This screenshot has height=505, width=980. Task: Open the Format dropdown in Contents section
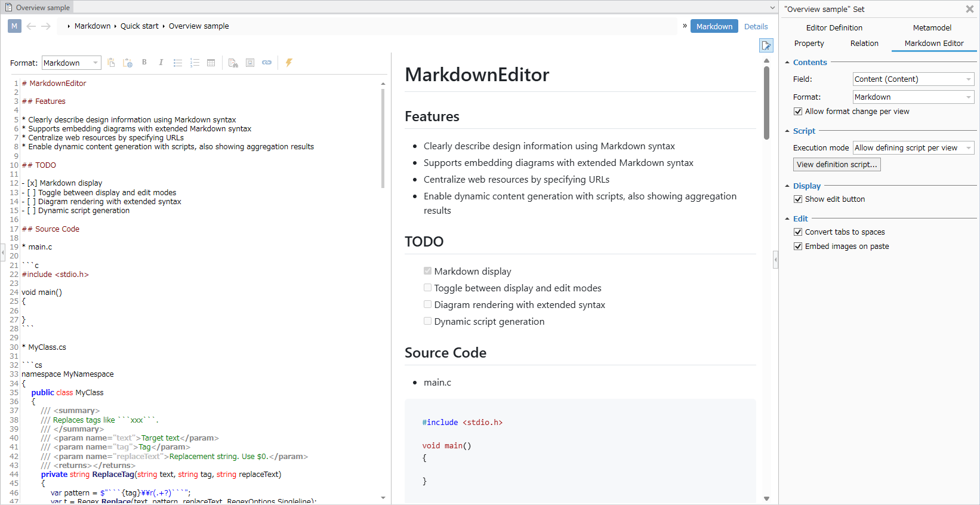click(913, 97)
